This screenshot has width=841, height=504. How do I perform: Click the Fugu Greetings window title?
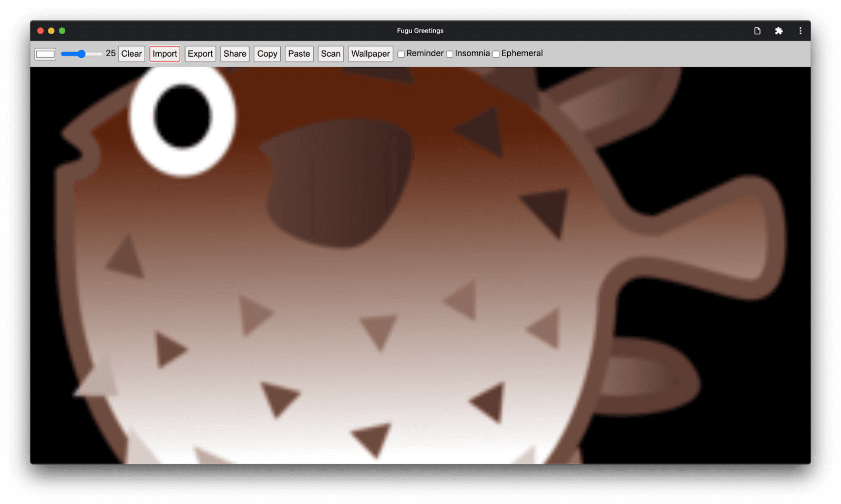coord(420,30)
